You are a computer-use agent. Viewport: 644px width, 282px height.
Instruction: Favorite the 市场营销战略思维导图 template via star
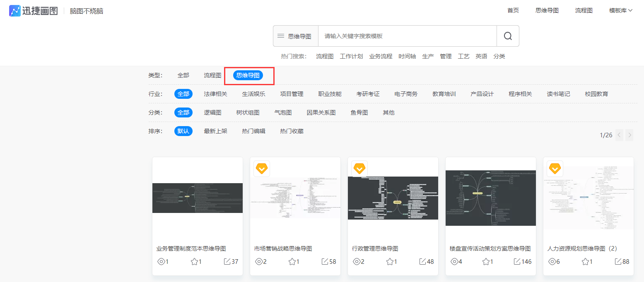[x=292, y=262]
